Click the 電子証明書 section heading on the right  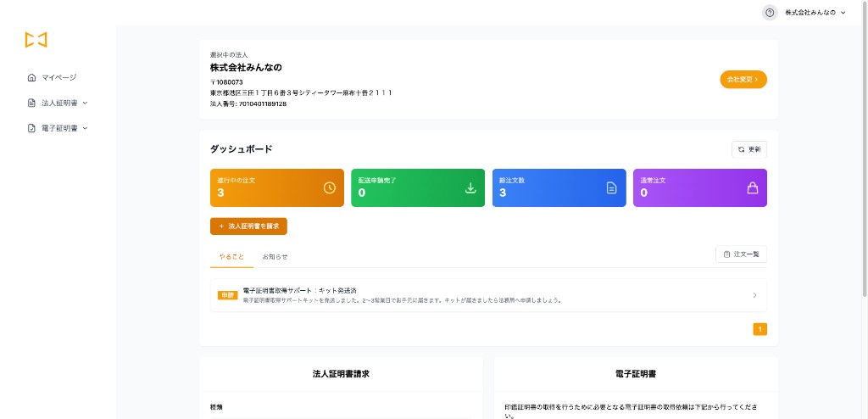point(636,374)
